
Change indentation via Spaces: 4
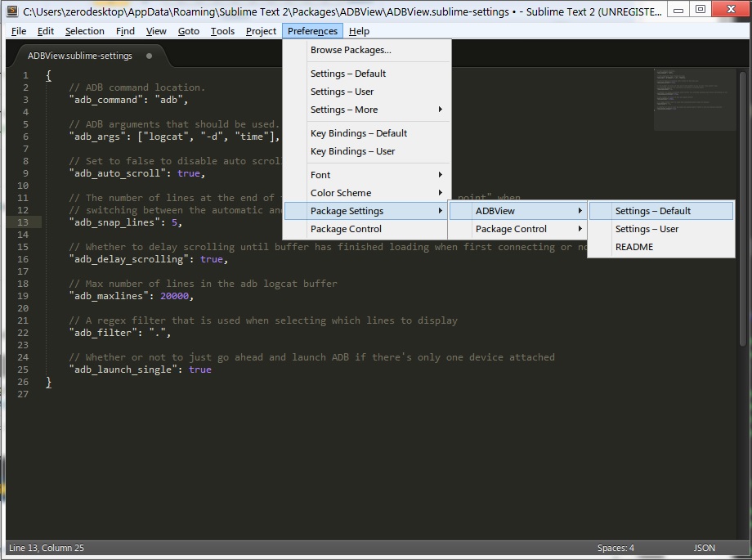pyautogui.click(x=615, y=548)
